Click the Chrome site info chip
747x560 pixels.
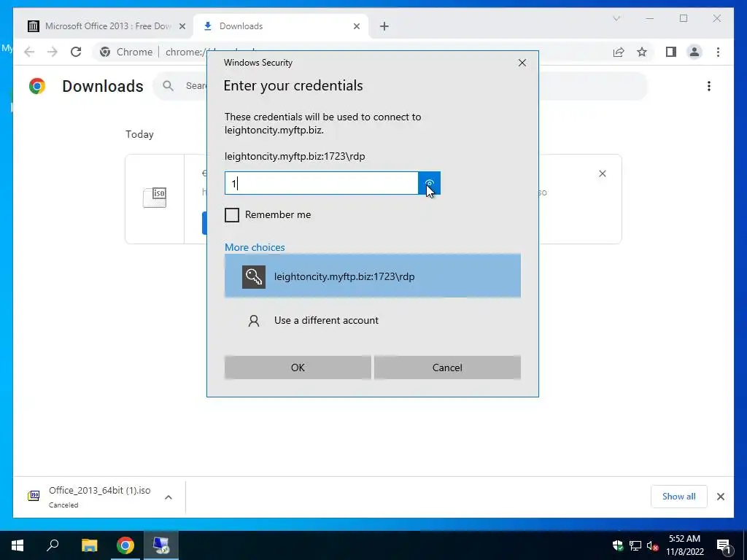click(x=126, y=52)
